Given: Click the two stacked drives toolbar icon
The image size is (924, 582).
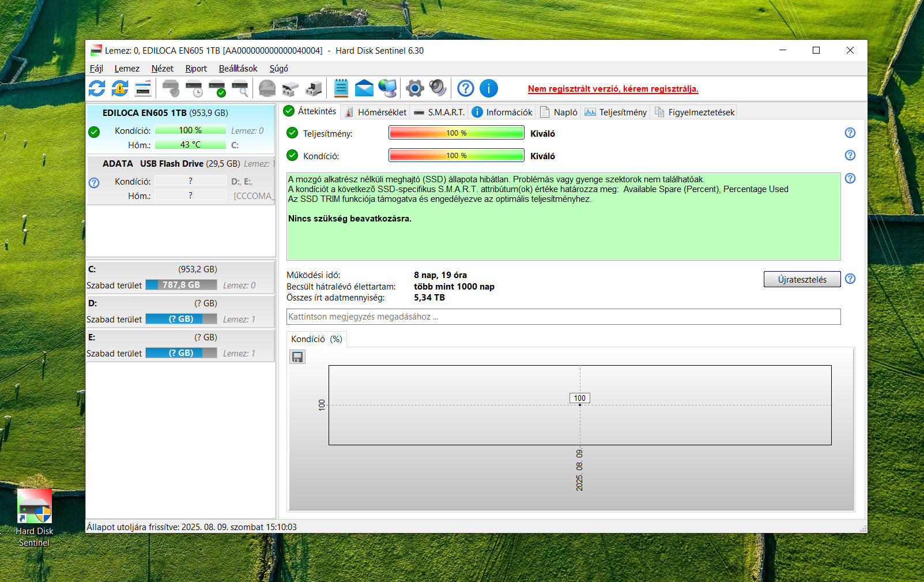Looking at the screenshot, I should [x=290, y=88].
